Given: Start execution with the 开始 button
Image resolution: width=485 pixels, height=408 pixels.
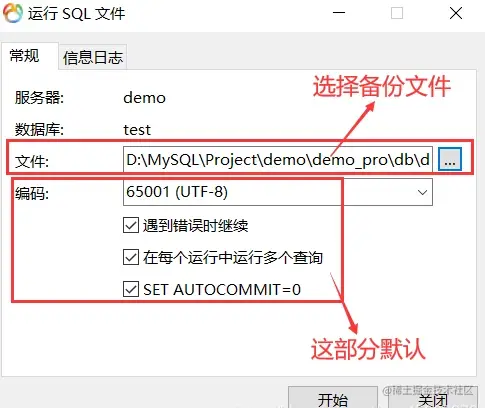Looking at the screenshot, I should click(333, 398).
